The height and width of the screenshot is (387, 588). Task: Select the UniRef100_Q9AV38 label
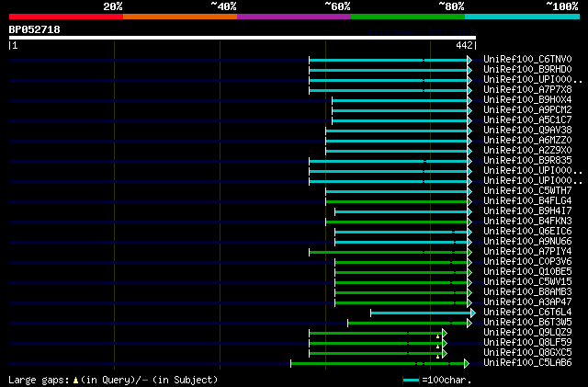527,131
